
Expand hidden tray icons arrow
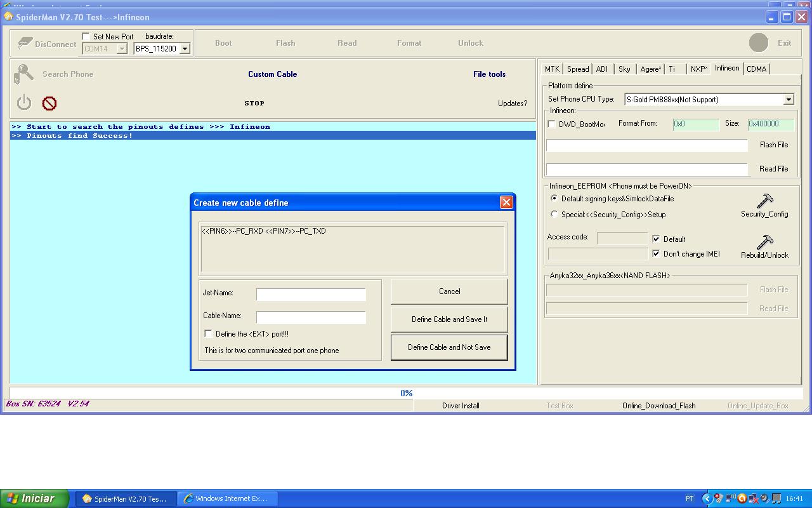click(x=707, y=498)
